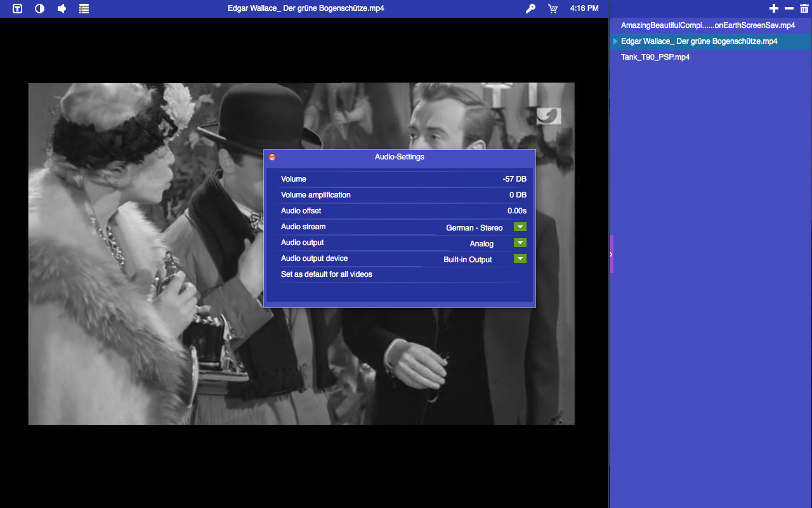The image size is (812, 508).
Task: Expand the Audio output device dropdown arrow
Action: coord(520,258)
